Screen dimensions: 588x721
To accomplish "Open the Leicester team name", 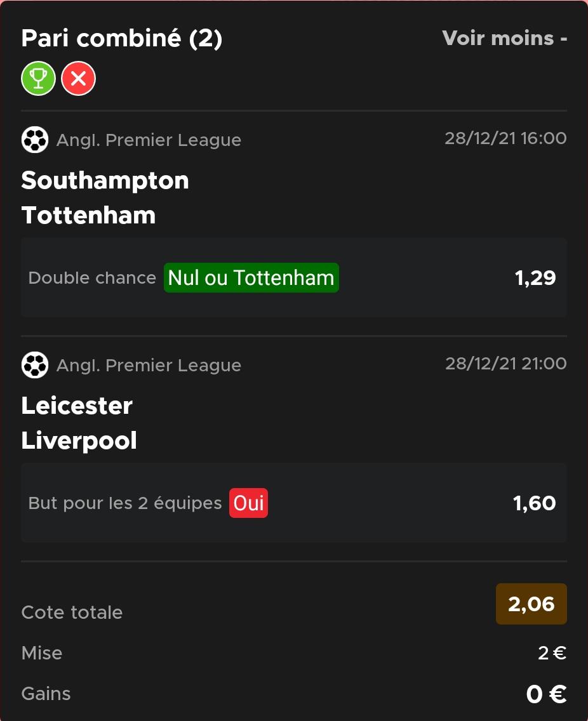I will [x=77, y=406].
